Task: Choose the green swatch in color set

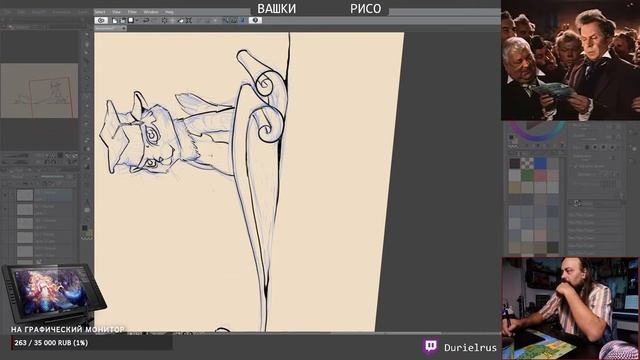Action: [527, 175]
